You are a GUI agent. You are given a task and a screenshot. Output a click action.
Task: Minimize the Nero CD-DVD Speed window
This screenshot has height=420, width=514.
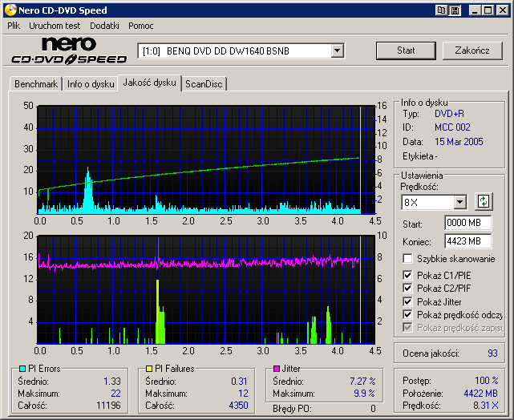click(x=475, y=10)
